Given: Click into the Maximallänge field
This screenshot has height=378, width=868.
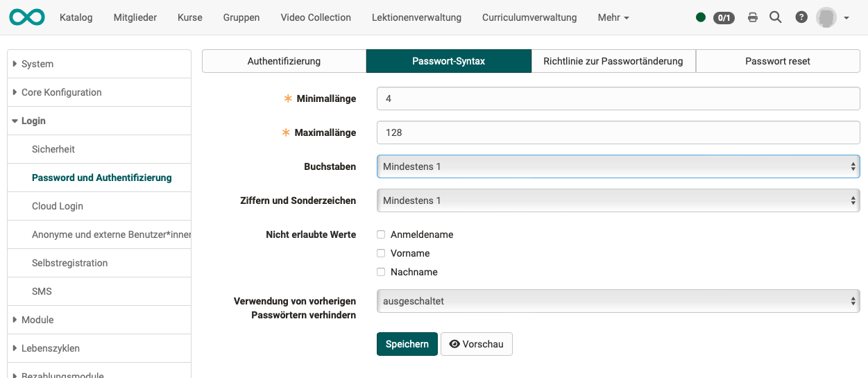Looking at the screenshot, I should [618, 132].
